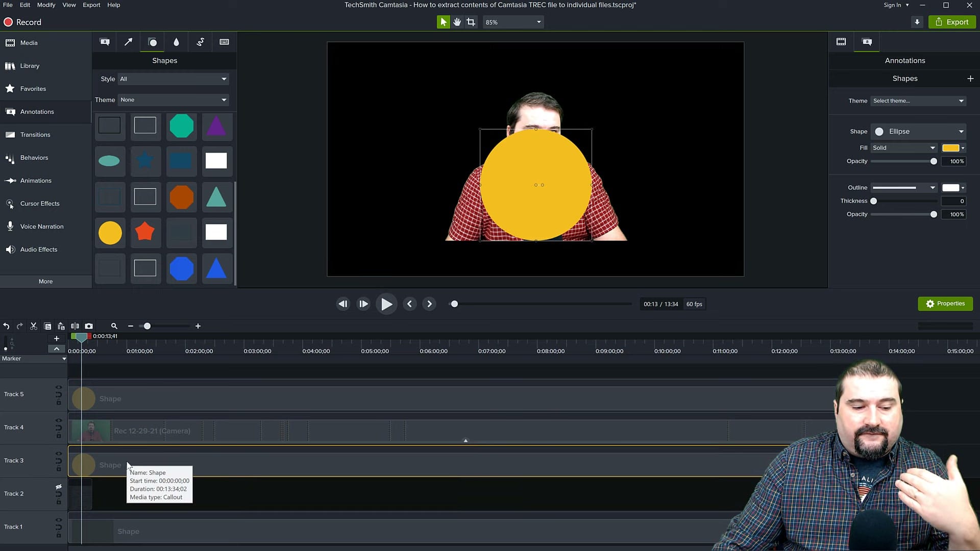Select the yellow circle shape thumbnail

pyautogui.click(x=110, y=233)
